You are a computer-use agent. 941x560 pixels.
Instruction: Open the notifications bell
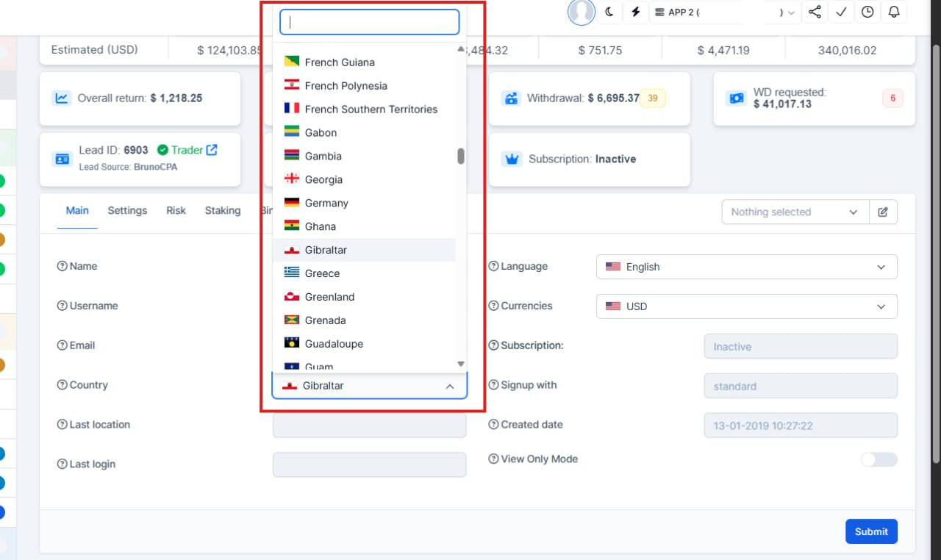894,12
